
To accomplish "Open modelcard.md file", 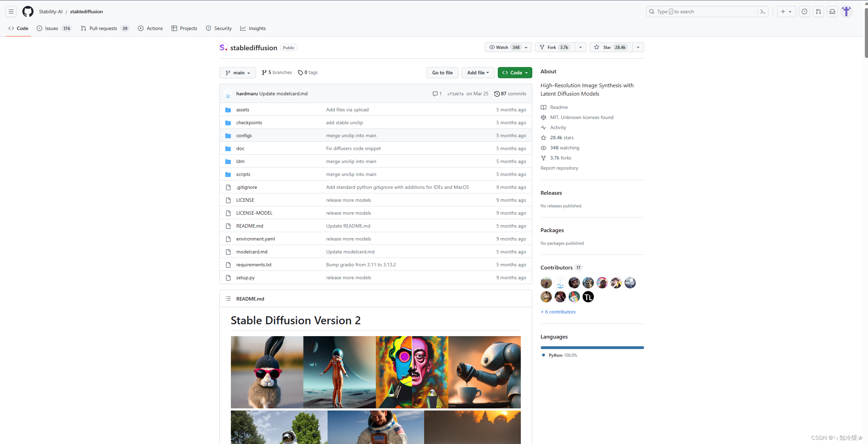I will 252,252.
